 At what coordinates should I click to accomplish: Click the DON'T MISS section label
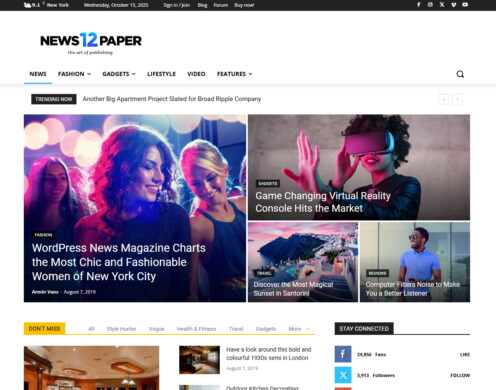click(44, 329)
